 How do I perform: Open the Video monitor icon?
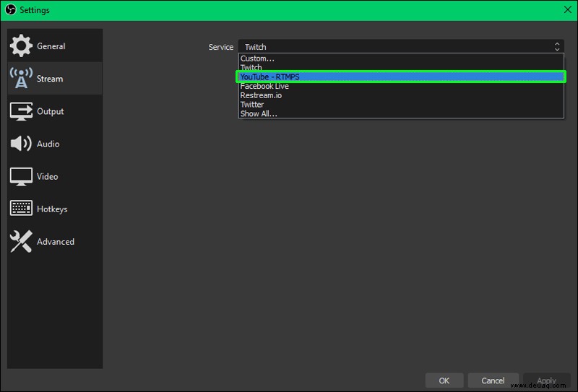pos(21,176)
